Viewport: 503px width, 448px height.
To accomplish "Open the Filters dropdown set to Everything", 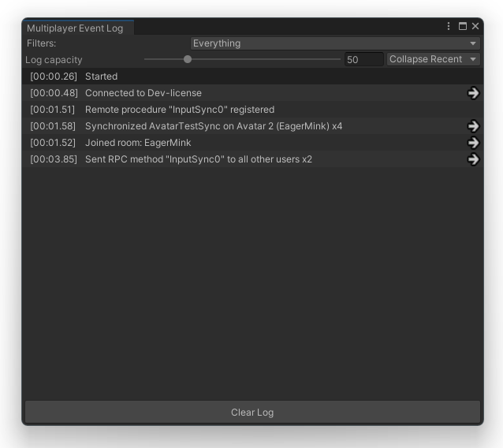I will click(335, 43).
